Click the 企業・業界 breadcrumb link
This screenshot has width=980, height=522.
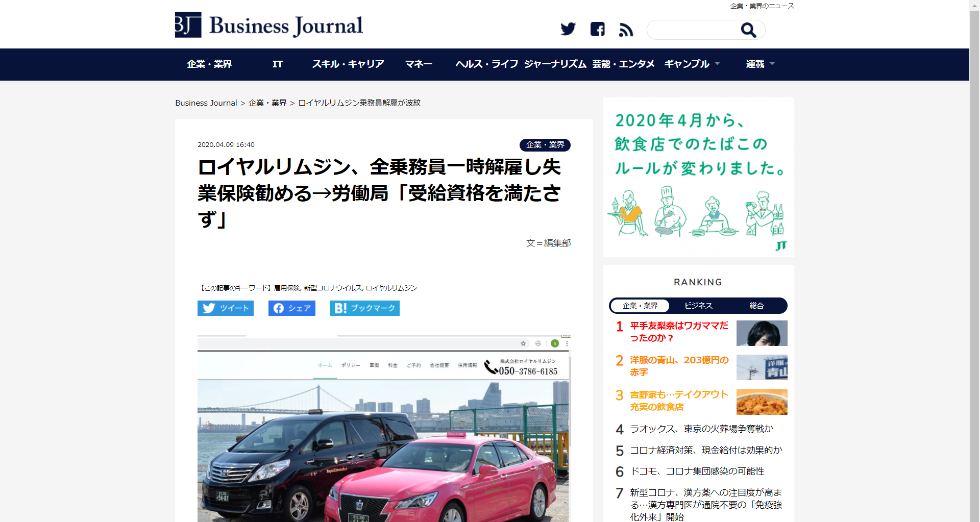click(x=267, y=103)
